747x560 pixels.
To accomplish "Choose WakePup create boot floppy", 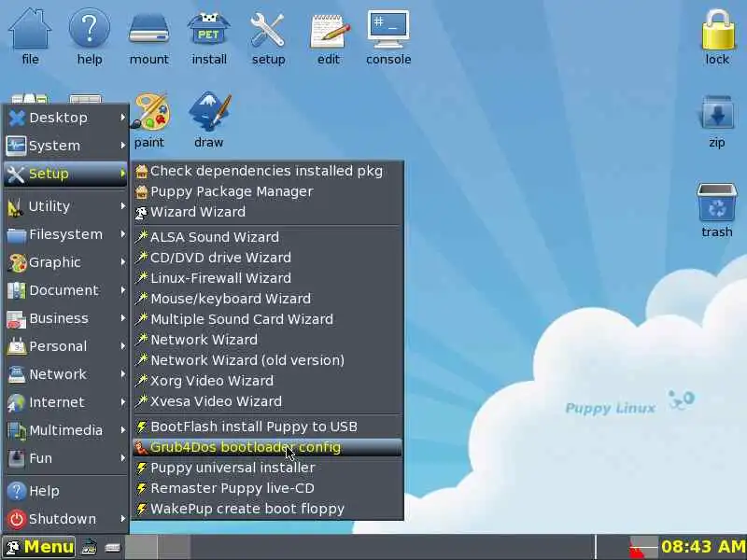I will click(267, 509).
